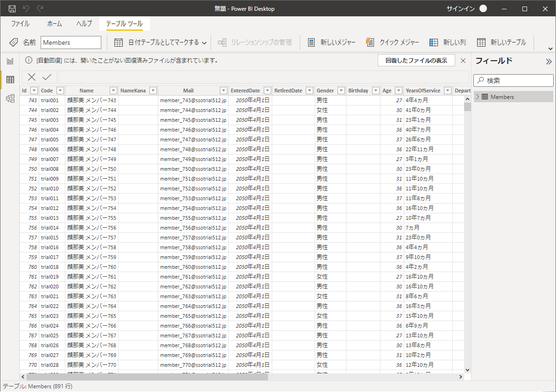The height and width of the screenshot is (392, 556).
Task: Open the RetiredDate column filter dropdown
Action: tap(310, 91)
